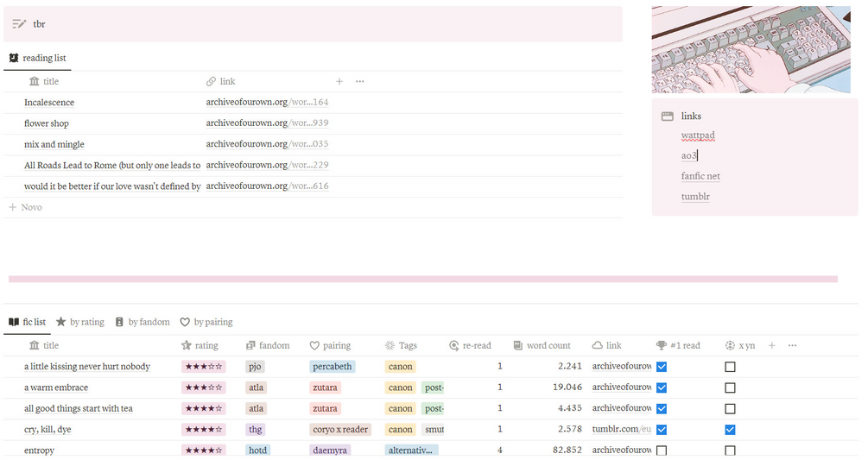
Task: Click the Tags column icon
Action: click(x=390, y=345)
